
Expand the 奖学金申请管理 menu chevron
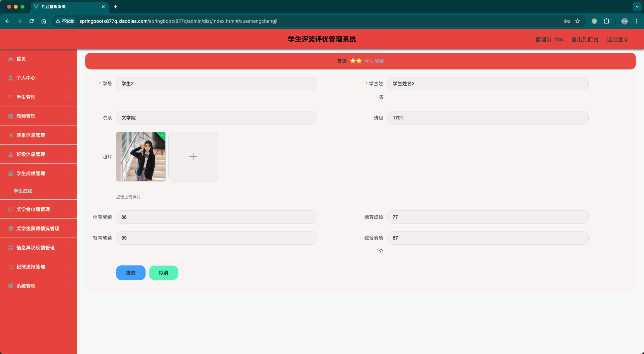(x=69, y=209)
